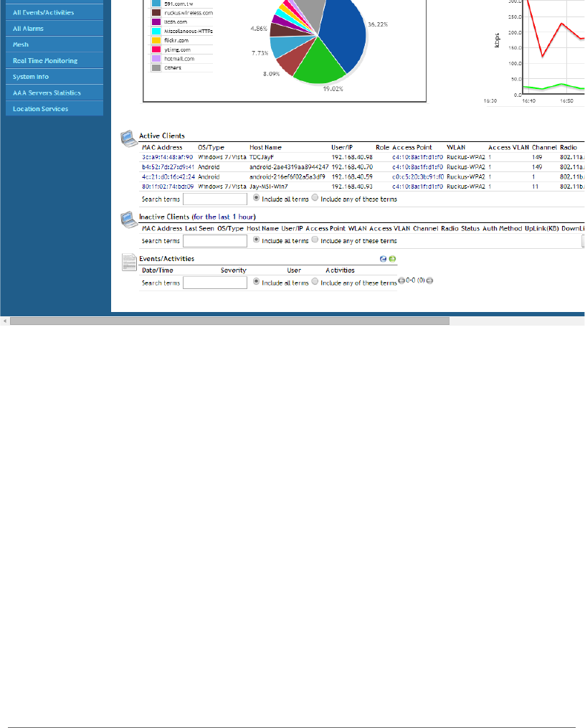Click ruckuswireless.com brown legend swatch
The image size is (585, 728).
point(156,12)
